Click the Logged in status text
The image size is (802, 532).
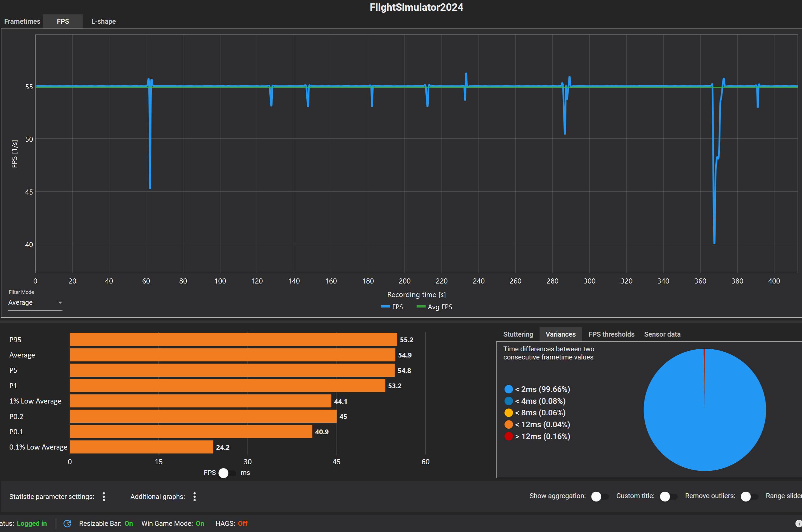pos(32,524)
